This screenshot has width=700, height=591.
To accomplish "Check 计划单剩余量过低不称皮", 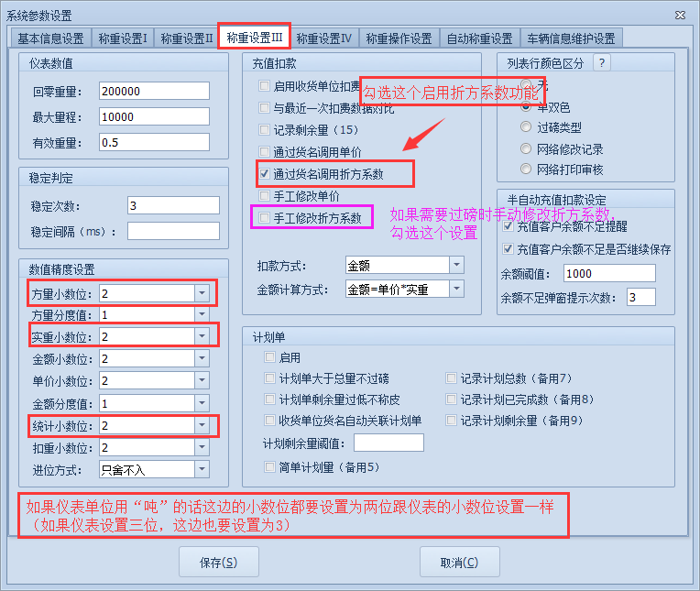I will tap(269, 399).
